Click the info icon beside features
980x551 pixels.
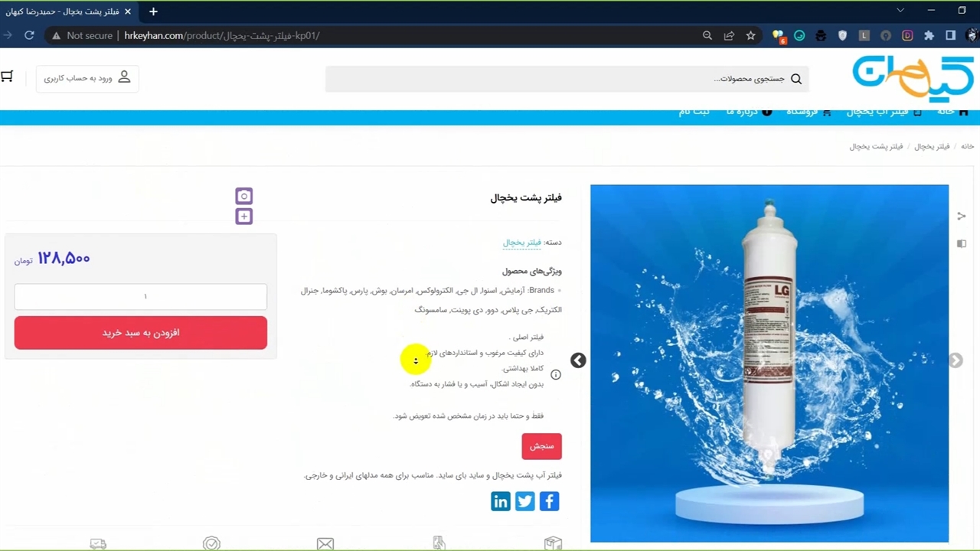pos(556,374)
